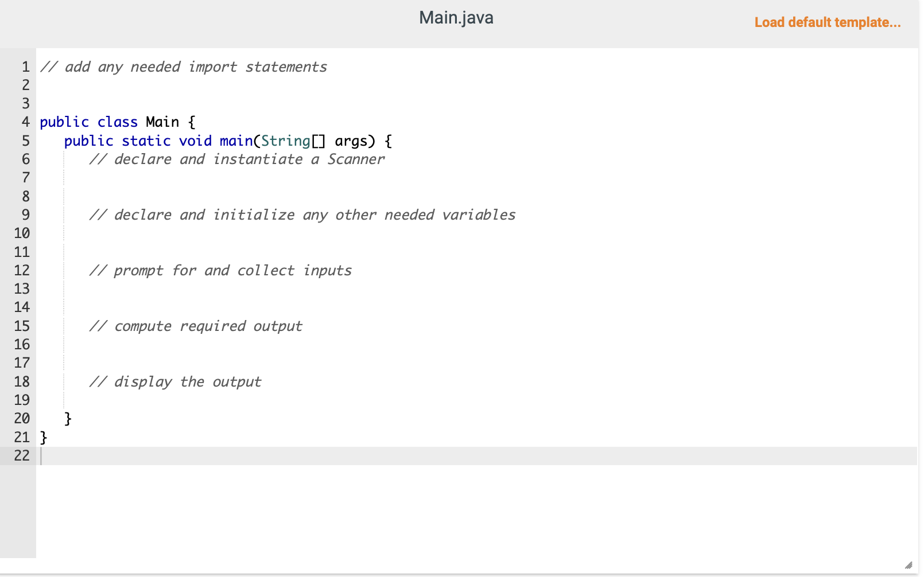Click the prompt for and collect inputs comment

click(x=220, y=270)
